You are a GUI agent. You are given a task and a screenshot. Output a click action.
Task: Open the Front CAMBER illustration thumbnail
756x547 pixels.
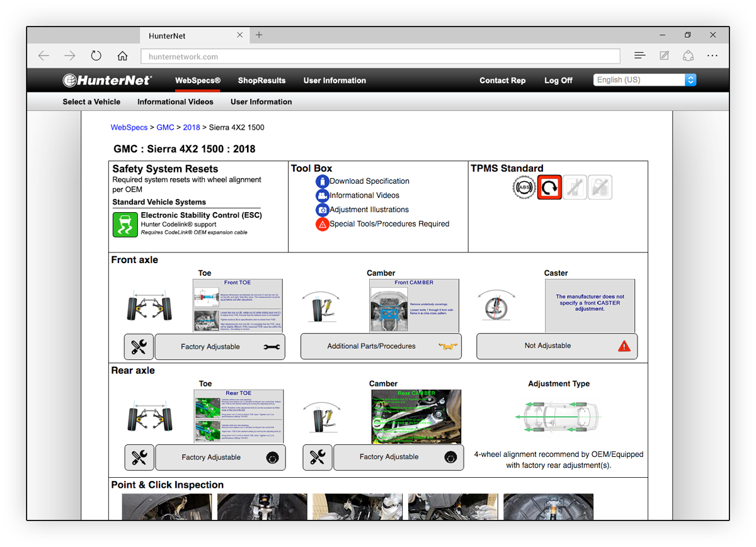tap(414, 306)
